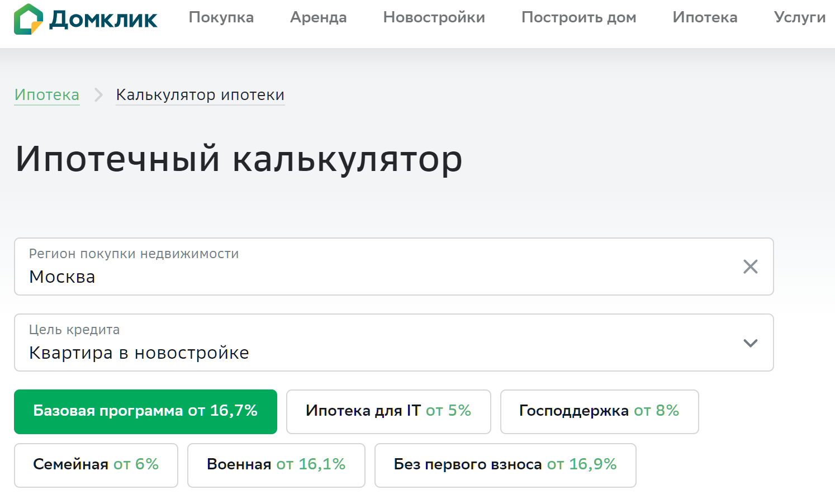Click the Калькулятор ипотеки breadcrumb
Screen dimensions: 835x504
click(200, 95)
